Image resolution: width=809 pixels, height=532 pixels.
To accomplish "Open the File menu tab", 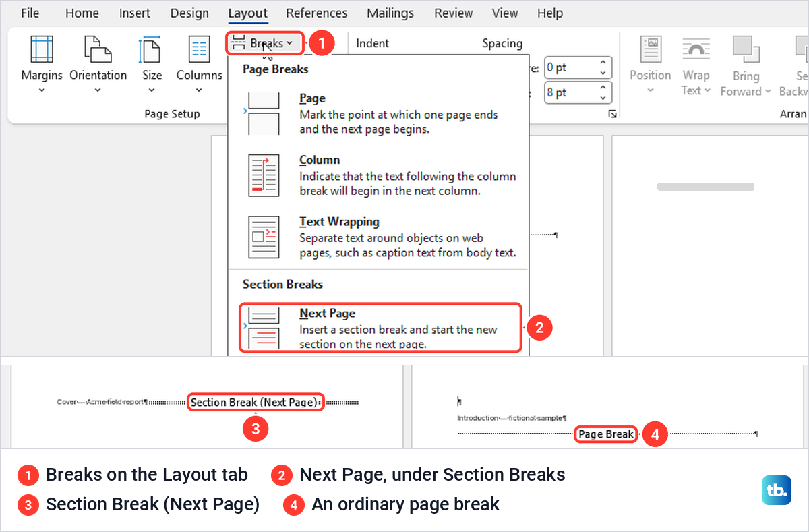I will click(x=30, y=13).
